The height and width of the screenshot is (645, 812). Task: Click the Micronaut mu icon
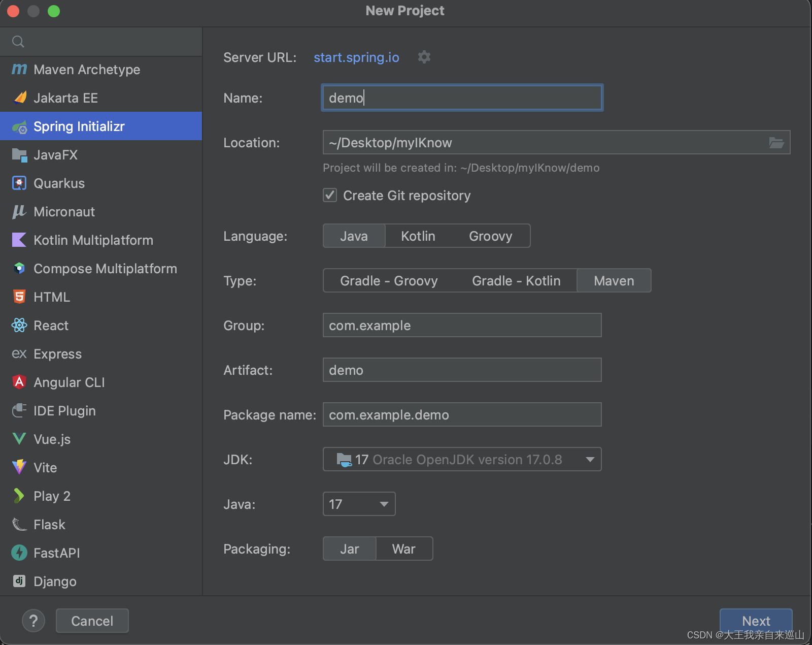pyautogui.click(x=19, y=212)
